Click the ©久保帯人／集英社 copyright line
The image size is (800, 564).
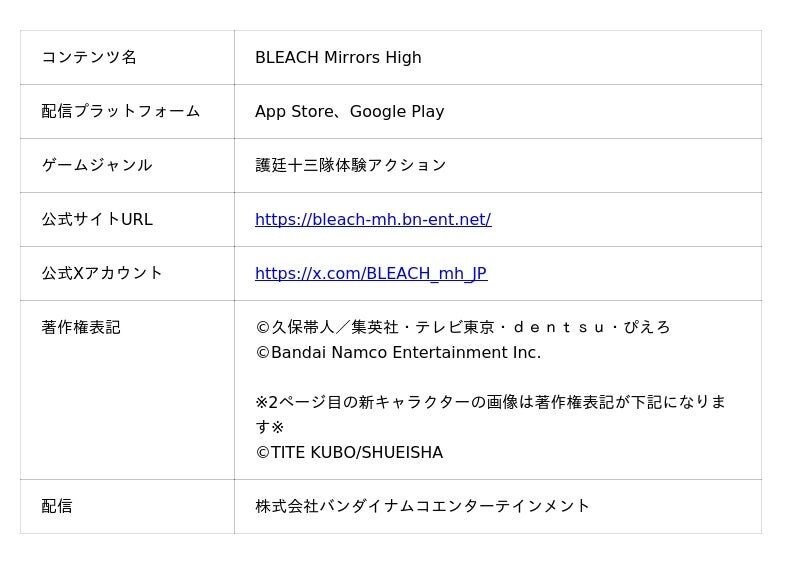coord(462,327)
